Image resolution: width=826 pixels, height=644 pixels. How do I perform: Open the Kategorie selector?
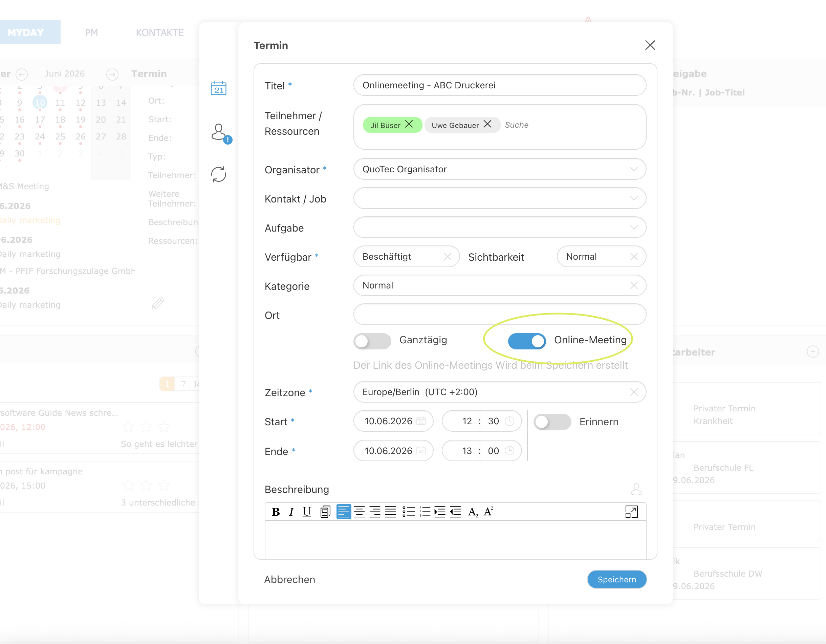point(500,286)
